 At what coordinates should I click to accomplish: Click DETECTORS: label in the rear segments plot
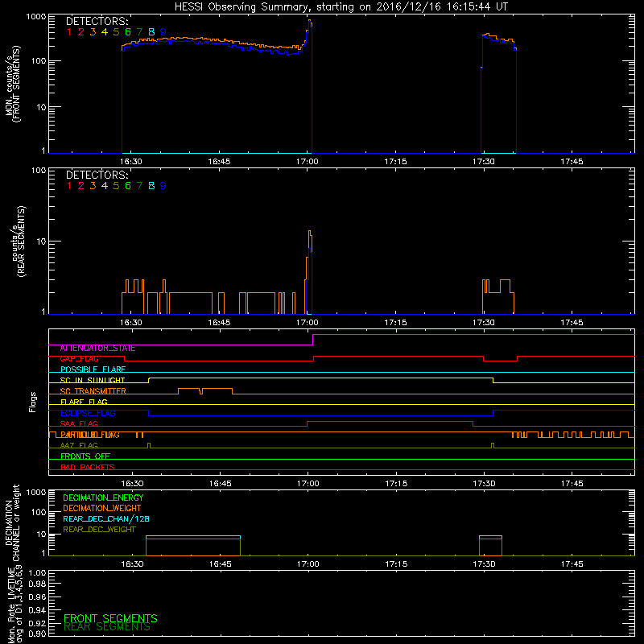click(97, 175)
